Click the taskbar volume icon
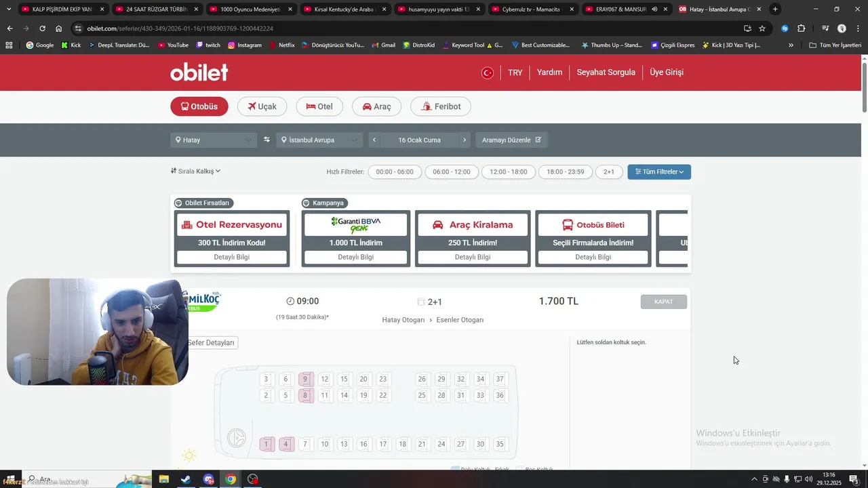The height and width of the screenshot is (488, 868). [809, 479]
